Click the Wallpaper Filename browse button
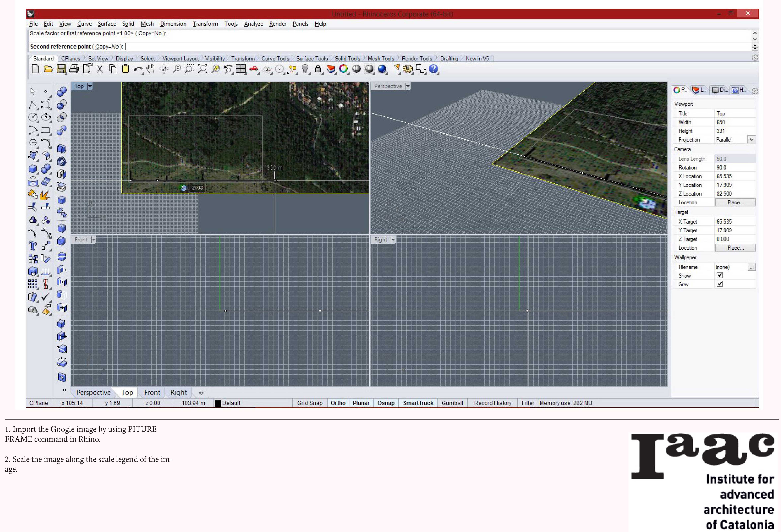Viewport: 781px width, 532px height. coord(751,267)
